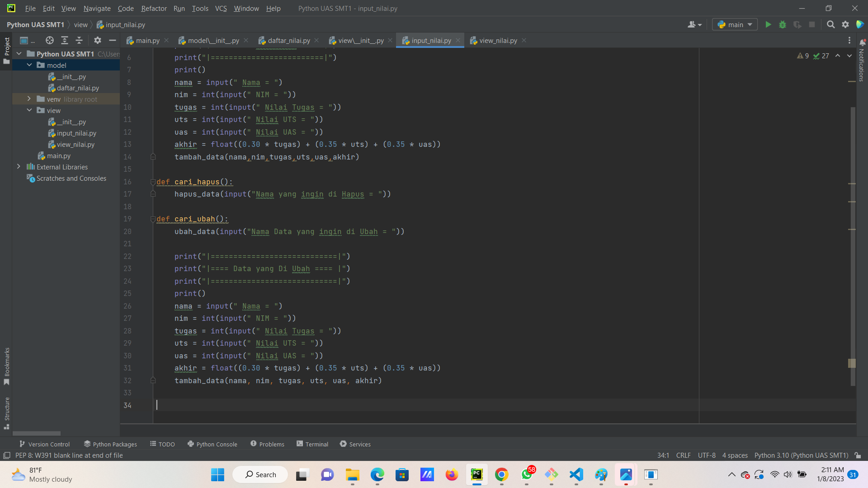Toggle read-only lock icon in status bar
The width and height of the screenshot is (868, 488).
tap(858, 455)
